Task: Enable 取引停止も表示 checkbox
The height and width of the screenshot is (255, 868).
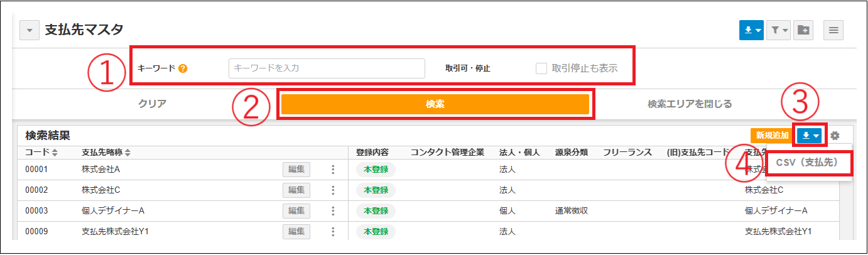Action: pos(541,68)
